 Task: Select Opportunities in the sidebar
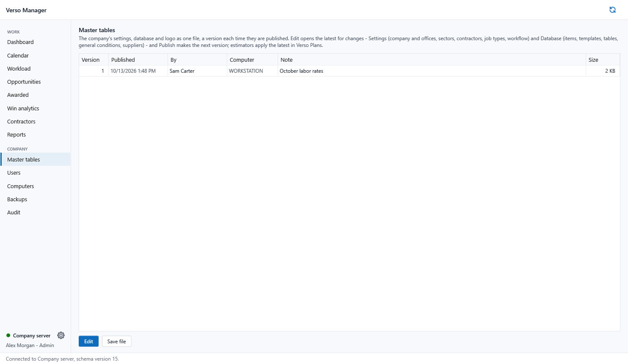(x=36, y=82)
